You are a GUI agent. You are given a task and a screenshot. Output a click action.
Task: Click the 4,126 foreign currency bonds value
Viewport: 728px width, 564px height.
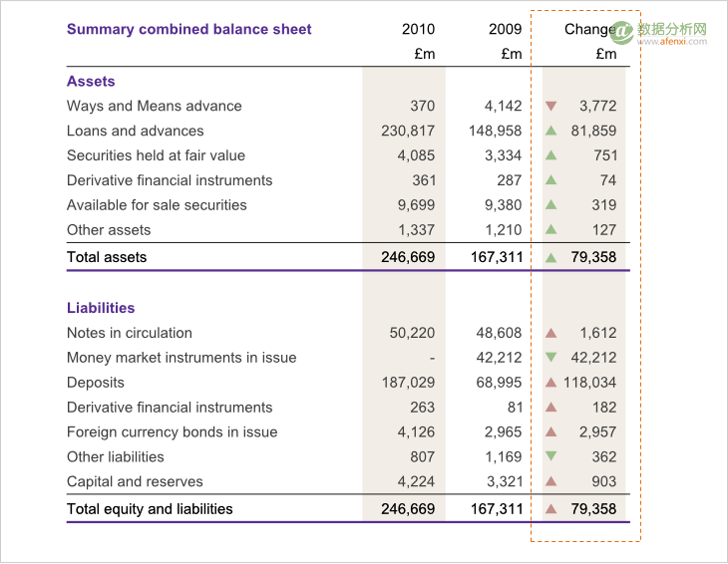[416, 432]
